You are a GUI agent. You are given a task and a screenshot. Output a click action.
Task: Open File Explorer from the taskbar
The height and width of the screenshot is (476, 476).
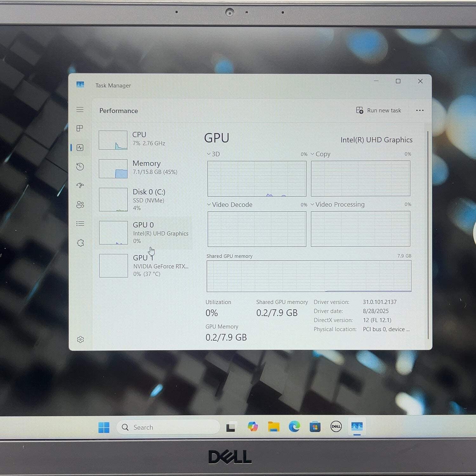pyautogui.click(x=274, y=427)
